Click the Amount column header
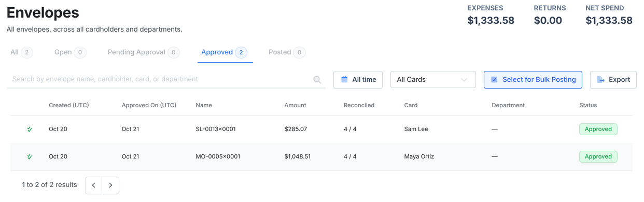Image resolution: width=644 pixels, height=202 pixels. pyautogui.click(x=295, y=105)
